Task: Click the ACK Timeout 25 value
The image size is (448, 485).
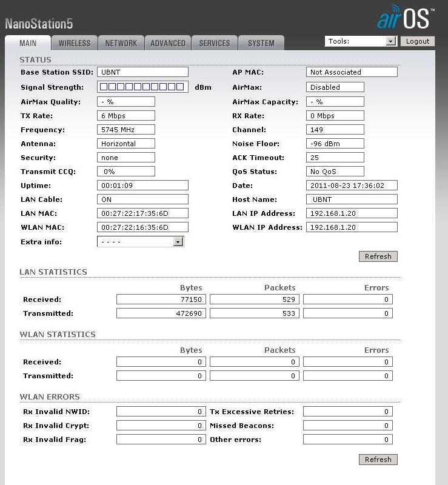Action: click(335, 158)
